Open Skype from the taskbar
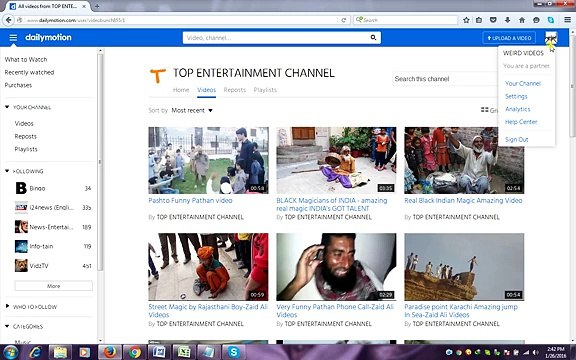This screenshot has width=576, height=360. coord(234,353)
